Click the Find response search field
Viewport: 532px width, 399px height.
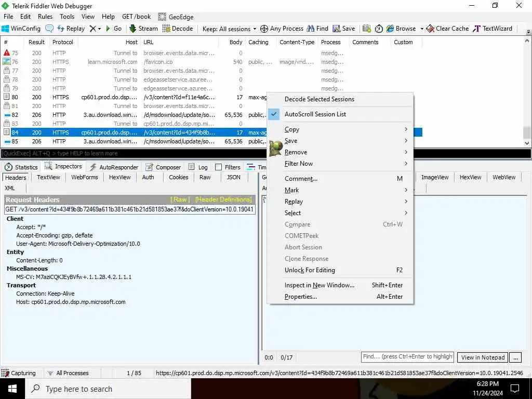(407, 356)
